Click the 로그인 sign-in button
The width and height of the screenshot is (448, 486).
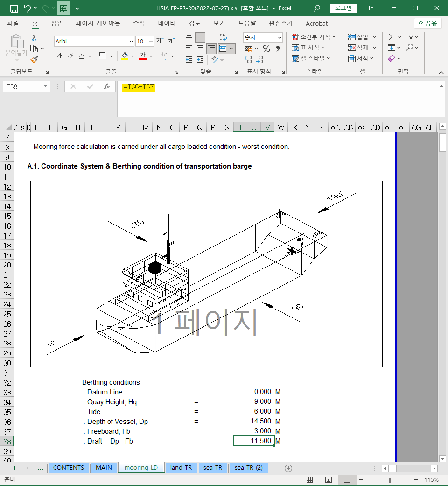pyautogui.click(x=343, y=8)
